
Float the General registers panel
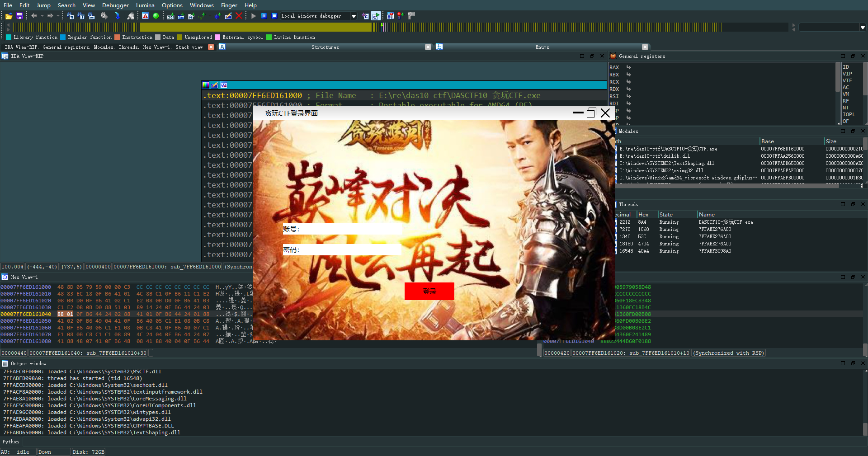coord(853,56)
